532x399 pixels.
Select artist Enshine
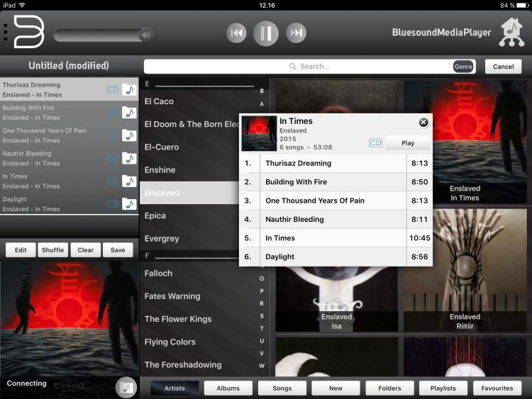[190, 170]
